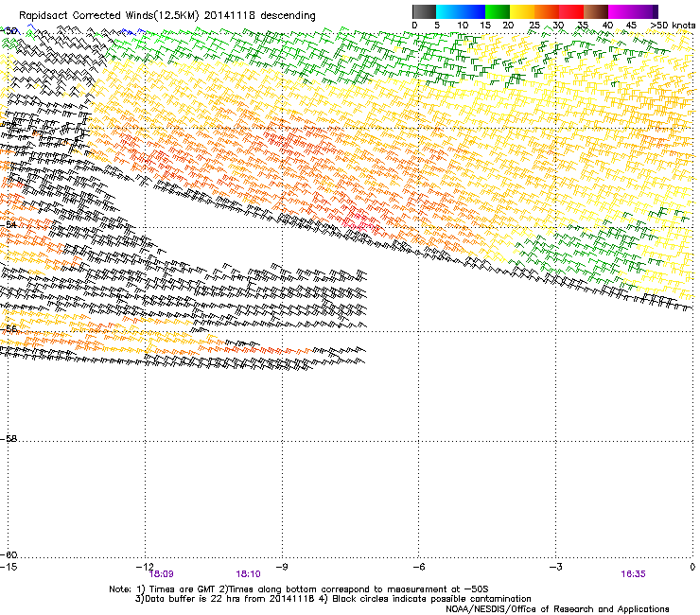Click the '>50 knots' legend label

(673, 26)
